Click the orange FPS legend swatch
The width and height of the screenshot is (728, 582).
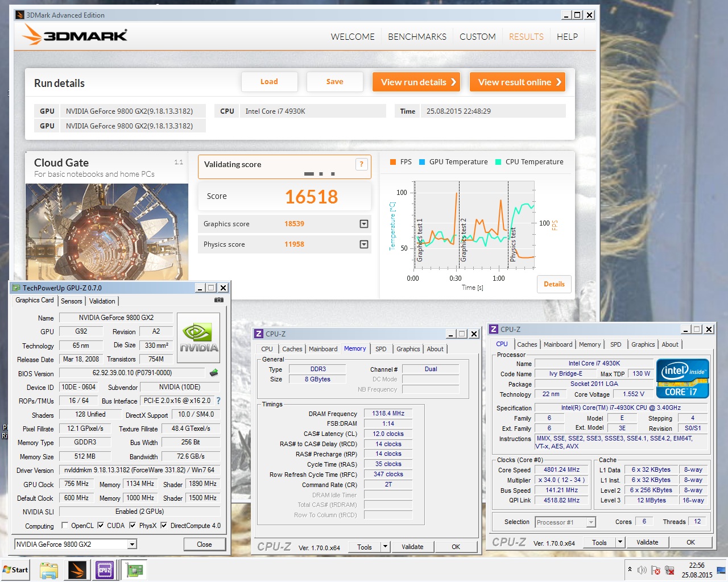pos(392,162)
